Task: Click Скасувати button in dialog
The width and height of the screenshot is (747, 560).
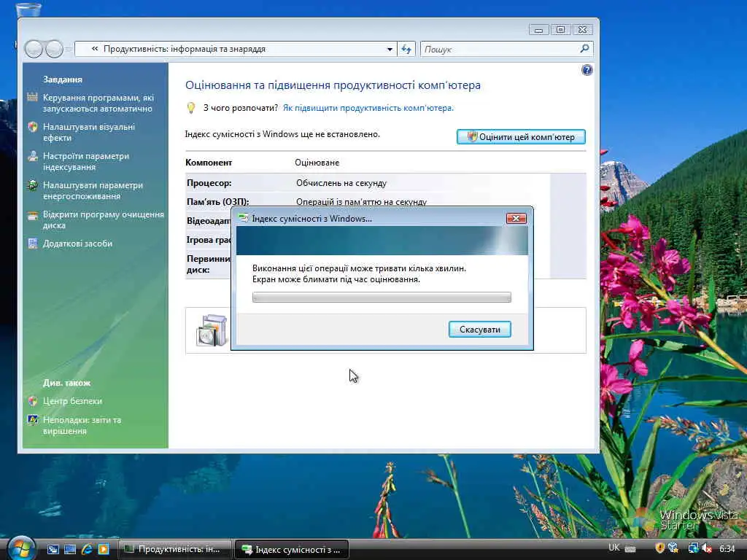Action: 480,329
